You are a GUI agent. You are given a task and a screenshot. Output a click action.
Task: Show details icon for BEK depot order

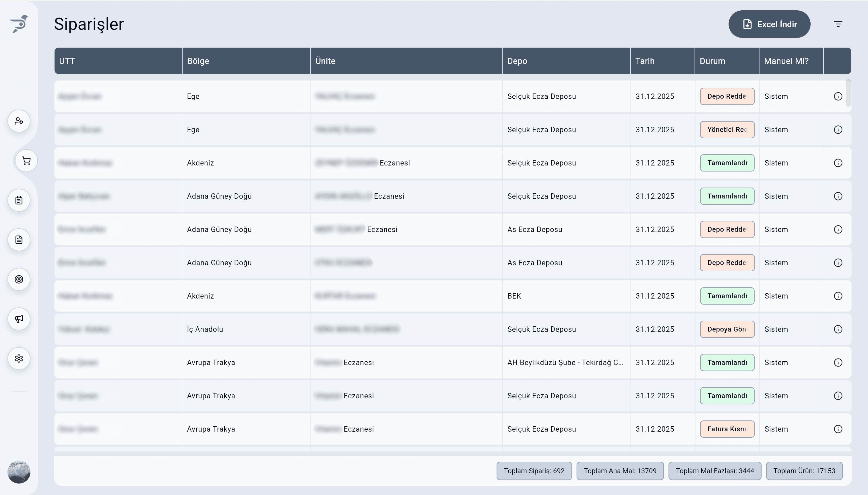click(x=838, y=296)
